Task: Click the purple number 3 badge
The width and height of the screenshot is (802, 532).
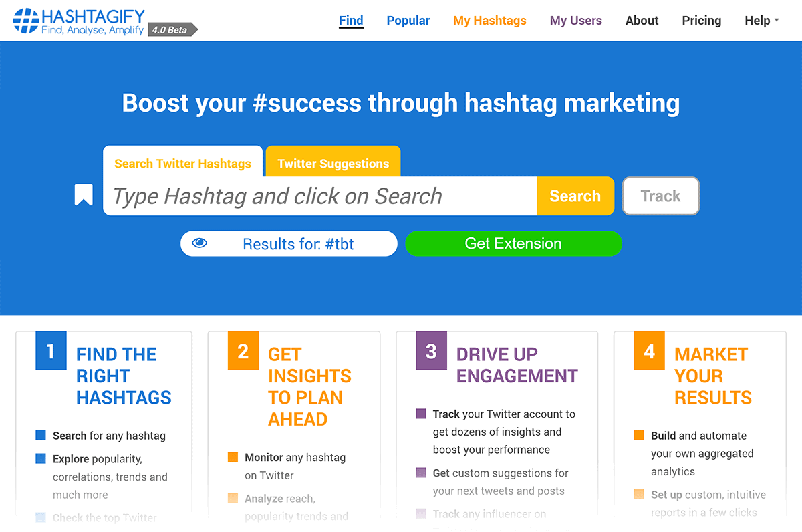Action: coord(431,351)
